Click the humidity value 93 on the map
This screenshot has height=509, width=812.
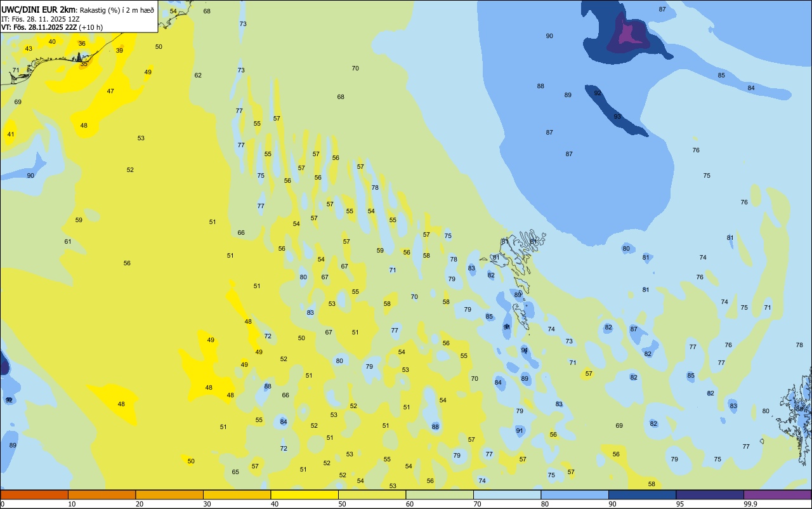click(x=617, y=117)
